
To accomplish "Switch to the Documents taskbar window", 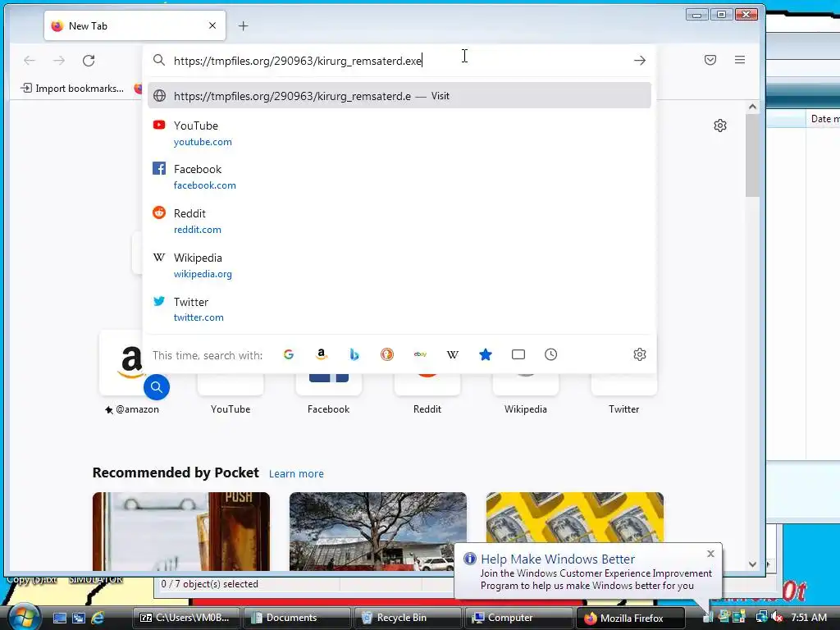I will point(297,618).
